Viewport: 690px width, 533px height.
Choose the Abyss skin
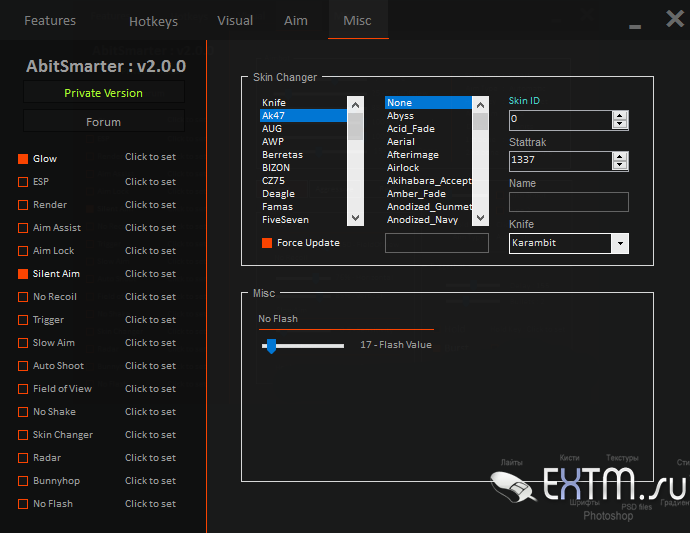click(428, 116)
